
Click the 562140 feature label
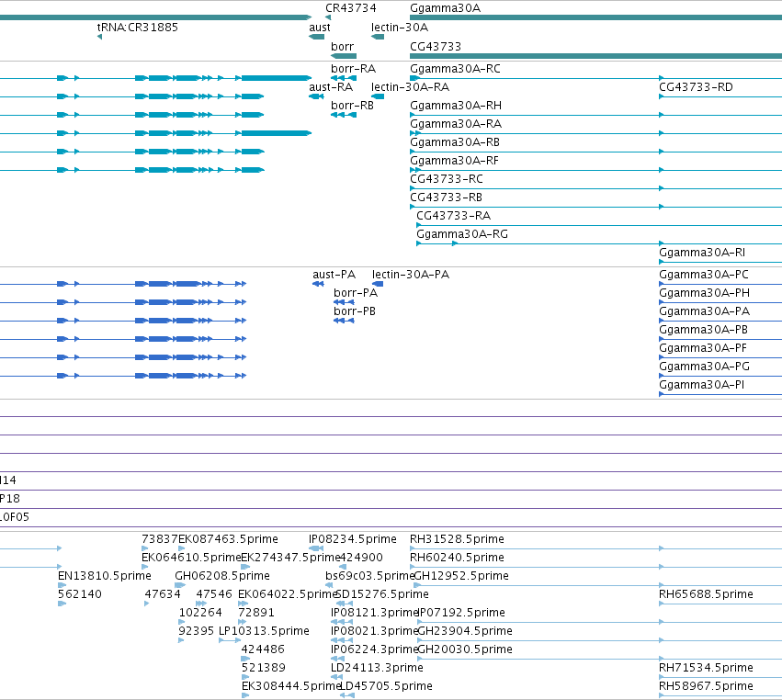[80, 594]
